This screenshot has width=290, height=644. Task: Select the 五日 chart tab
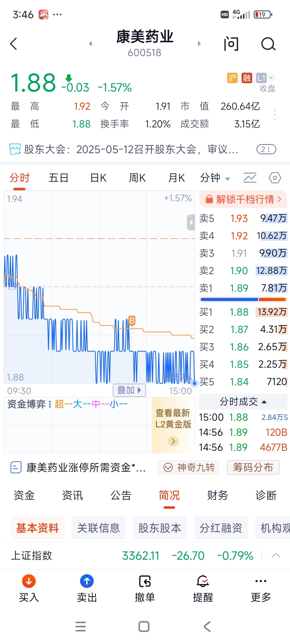59,178
